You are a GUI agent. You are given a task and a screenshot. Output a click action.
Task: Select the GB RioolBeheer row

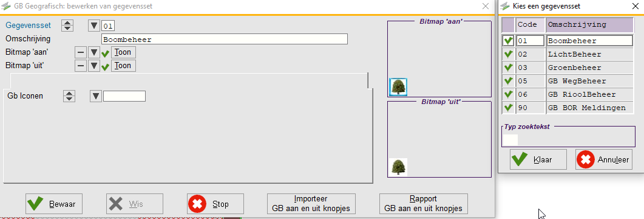(x=568, y=95)
